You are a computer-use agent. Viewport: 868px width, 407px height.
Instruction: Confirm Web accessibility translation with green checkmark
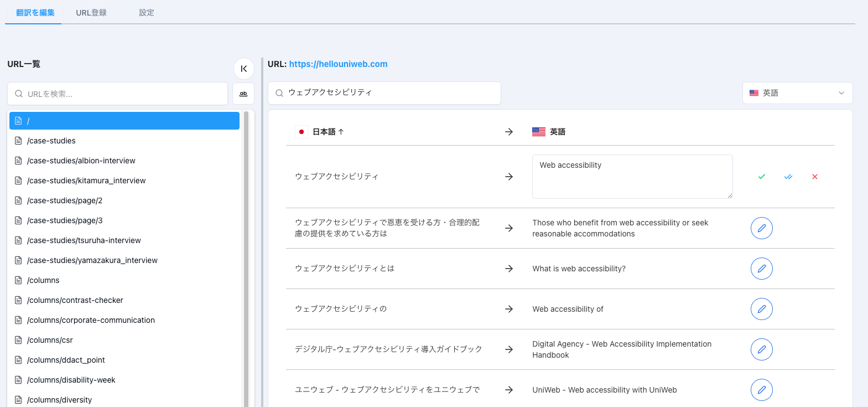(x=762, y=177)
